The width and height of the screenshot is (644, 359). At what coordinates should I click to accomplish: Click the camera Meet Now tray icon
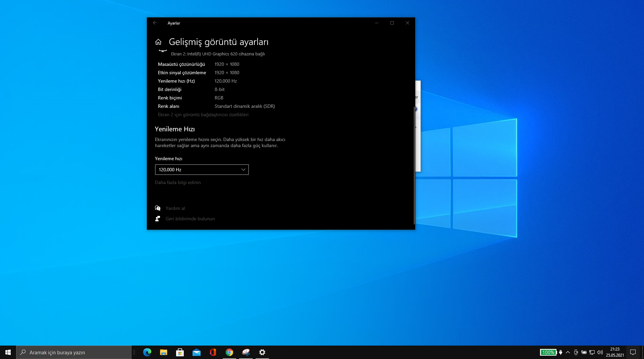pyautogui.click(x=576, y=352)
